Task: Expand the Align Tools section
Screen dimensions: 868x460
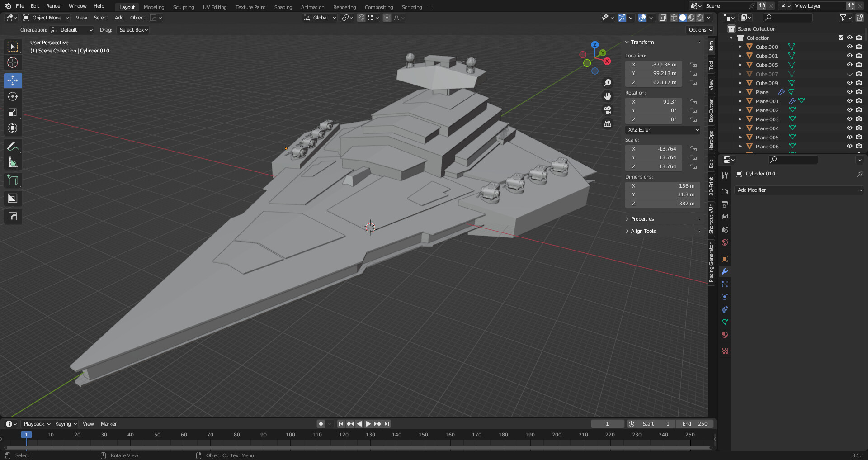Action: 643,231
